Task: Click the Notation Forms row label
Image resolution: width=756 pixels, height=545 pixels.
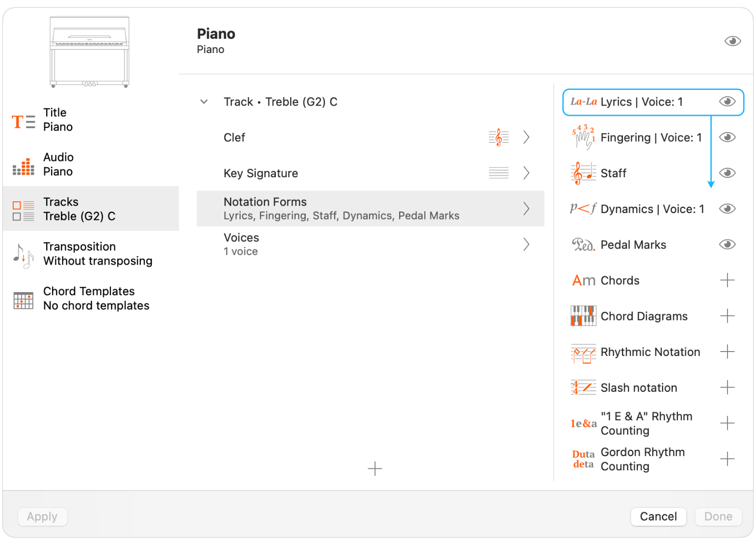Action: point(265,202)
